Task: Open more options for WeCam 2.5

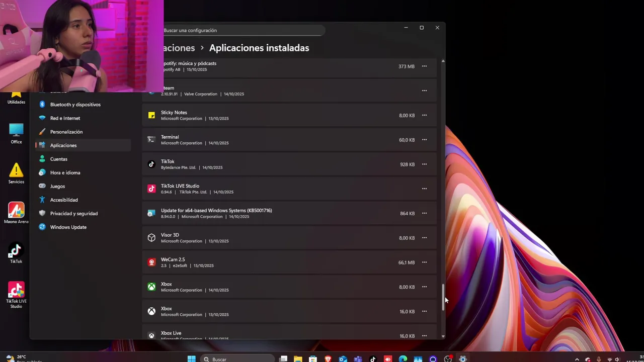Action: [424, 262]
